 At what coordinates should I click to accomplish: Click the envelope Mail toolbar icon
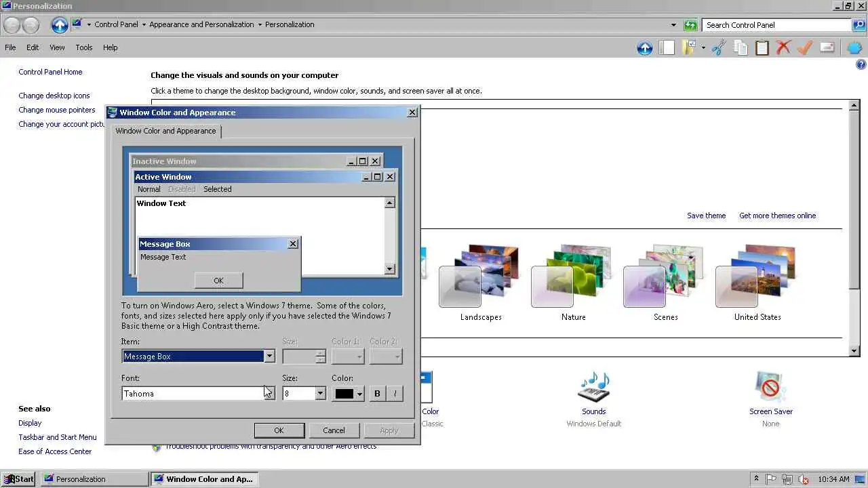827,47
